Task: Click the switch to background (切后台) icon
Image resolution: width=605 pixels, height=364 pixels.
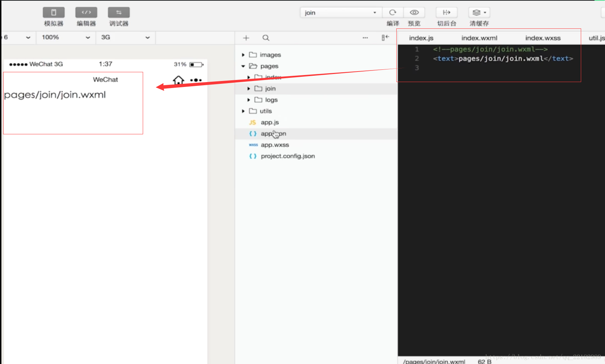Action: pyautogui.click(x=446, y=13)
